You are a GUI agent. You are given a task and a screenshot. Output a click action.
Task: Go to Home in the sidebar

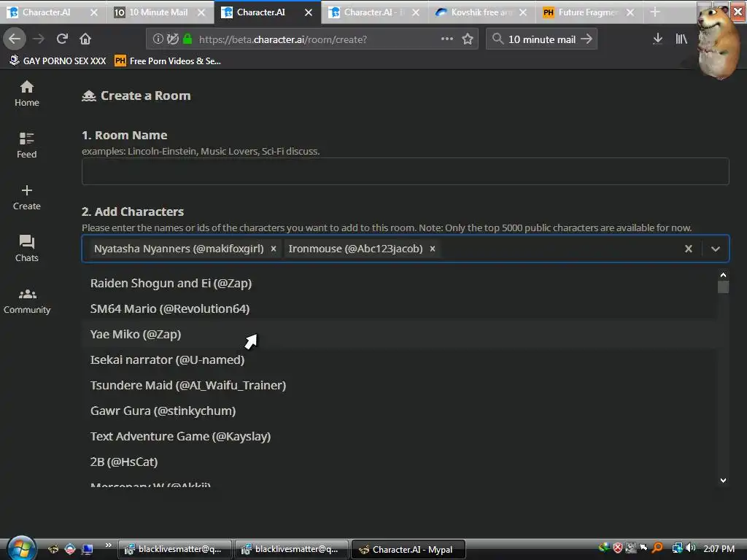[27, 93]
